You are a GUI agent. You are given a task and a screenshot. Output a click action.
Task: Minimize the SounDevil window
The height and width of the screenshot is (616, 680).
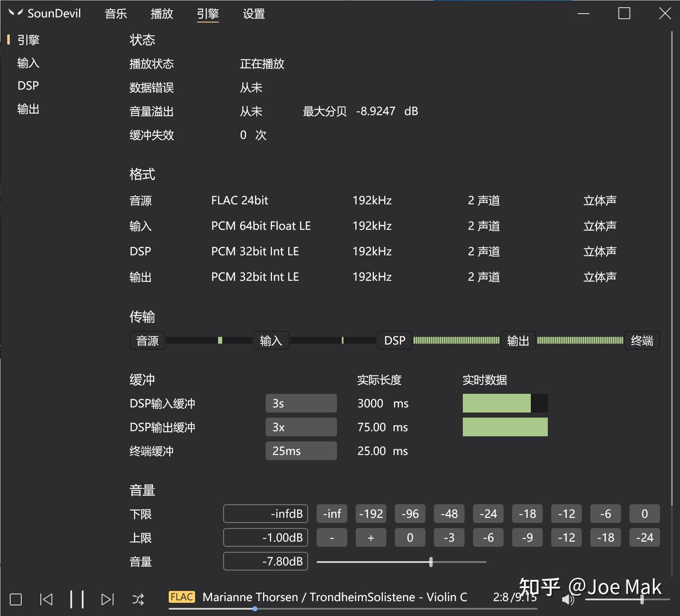coord(584,13)
